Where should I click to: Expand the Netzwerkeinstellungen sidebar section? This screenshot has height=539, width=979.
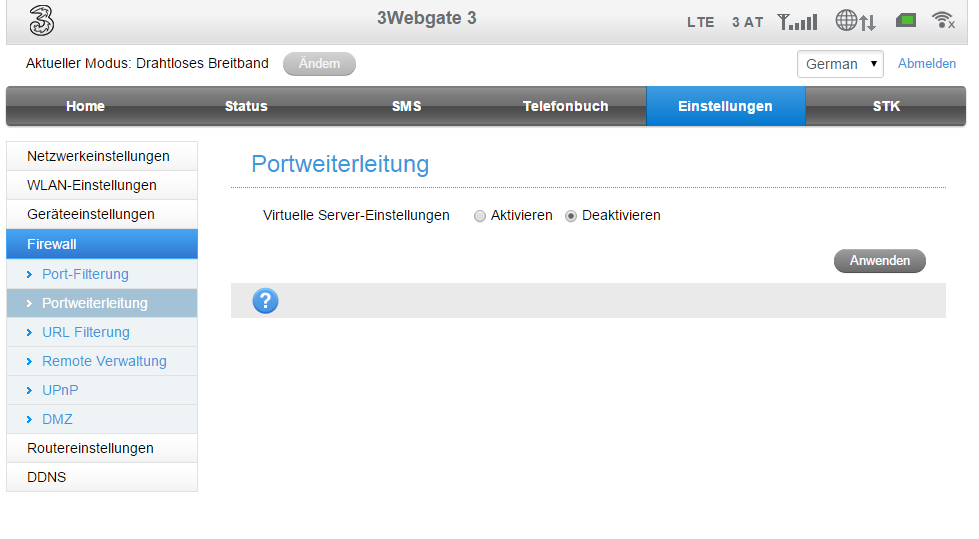click(98, 156)
